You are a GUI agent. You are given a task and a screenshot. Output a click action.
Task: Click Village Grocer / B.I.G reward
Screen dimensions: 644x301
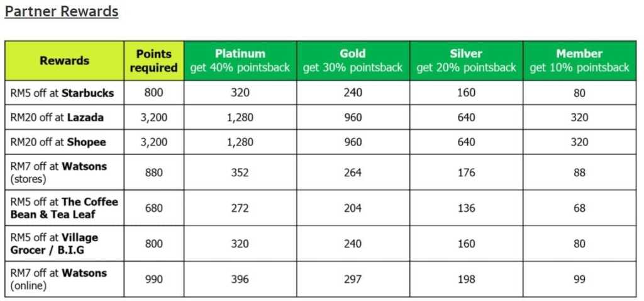55,244
